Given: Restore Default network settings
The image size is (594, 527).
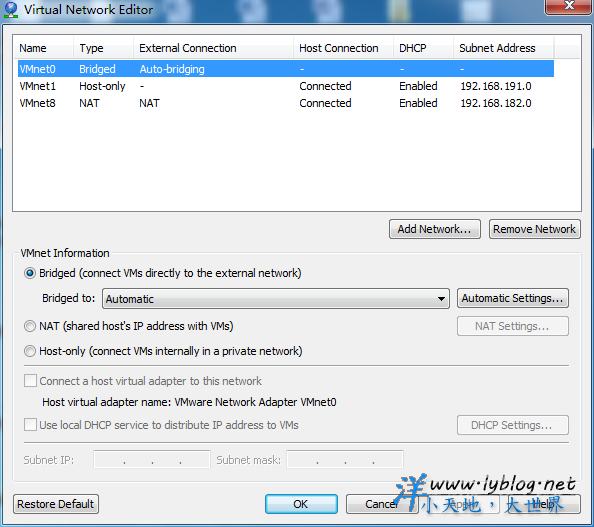Looking at the screenshot, I should 56,504.
